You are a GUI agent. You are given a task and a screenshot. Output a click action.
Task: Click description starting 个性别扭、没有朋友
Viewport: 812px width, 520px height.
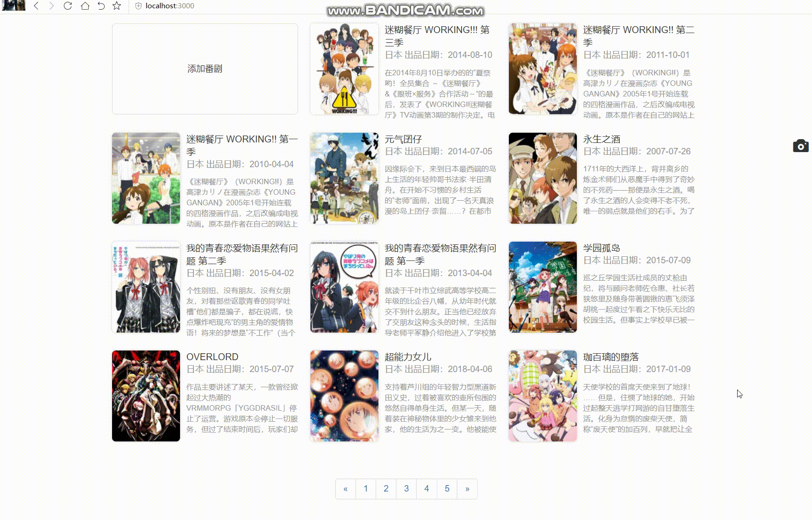(241, 312)
